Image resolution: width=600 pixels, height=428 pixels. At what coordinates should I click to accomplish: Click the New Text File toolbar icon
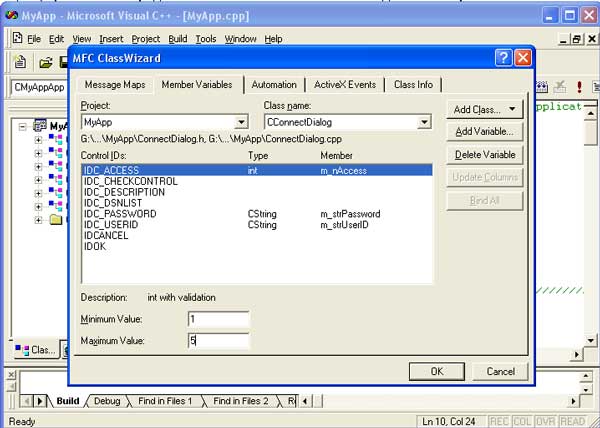coord(20,62)
